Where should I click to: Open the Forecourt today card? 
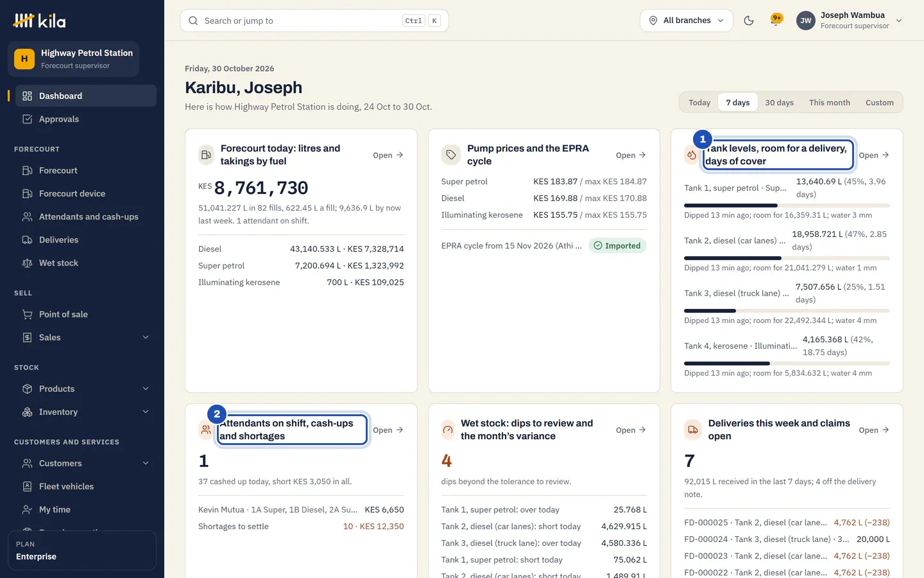[x=388, y=155]
